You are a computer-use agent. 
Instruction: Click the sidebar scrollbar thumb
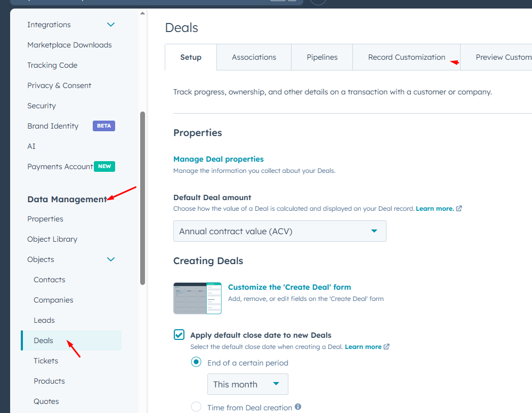tap(142, 198)
